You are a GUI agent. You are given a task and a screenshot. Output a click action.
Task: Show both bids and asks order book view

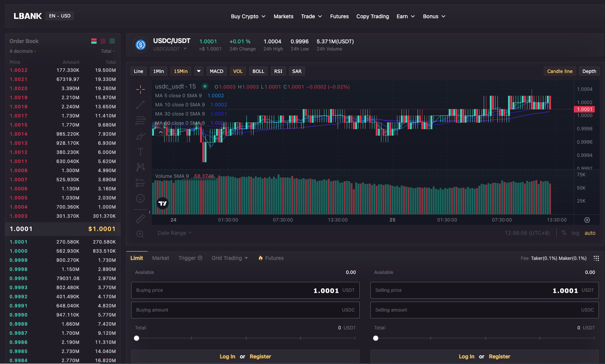(x=94, y=41)
